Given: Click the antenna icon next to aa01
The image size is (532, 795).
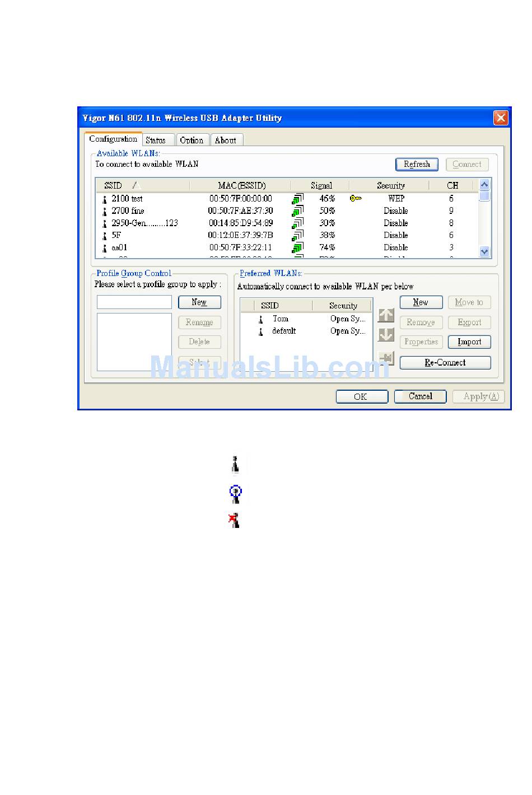Looking at the screenshot, I should click(x=105, y=247).
